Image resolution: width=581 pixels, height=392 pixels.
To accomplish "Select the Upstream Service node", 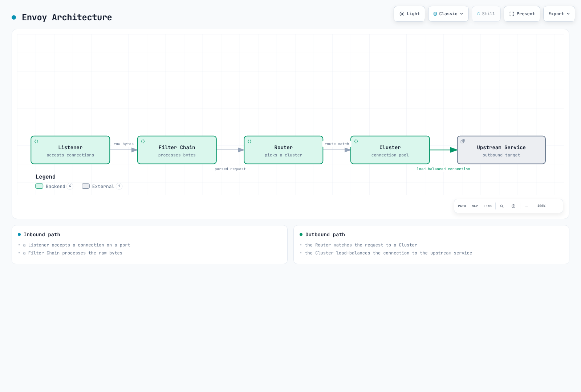I will pos(501,150).
